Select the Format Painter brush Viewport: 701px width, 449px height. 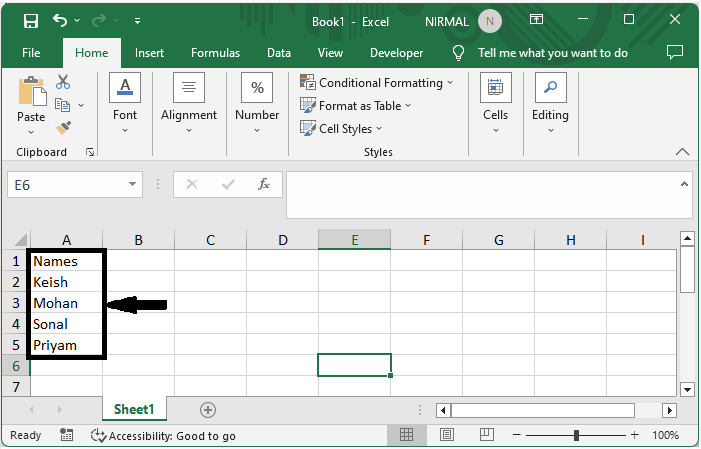tap(63, 128)
